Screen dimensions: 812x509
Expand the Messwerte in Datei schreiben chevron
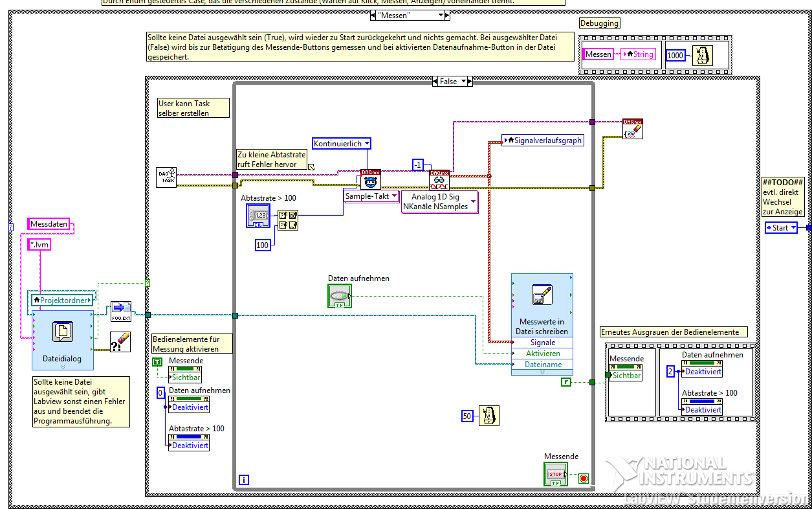coord(542,372)
